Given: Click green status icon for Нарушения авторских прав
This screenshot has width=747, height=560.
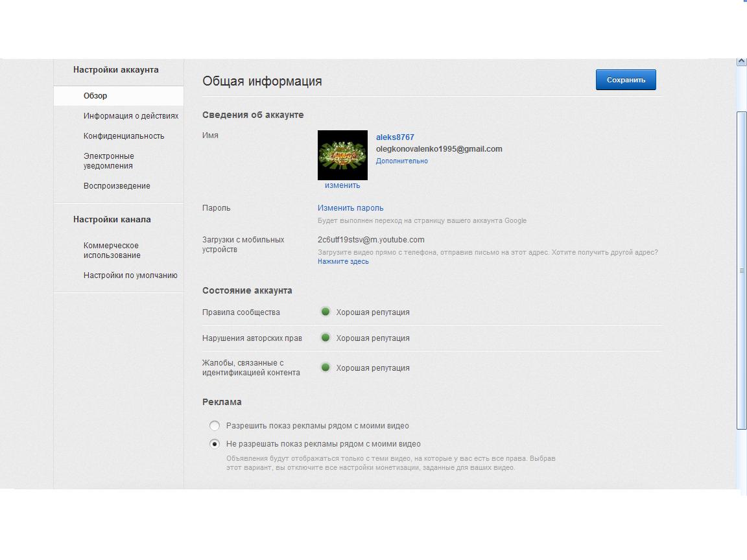Looking at the screenshot, I should [x=326, y=338].
